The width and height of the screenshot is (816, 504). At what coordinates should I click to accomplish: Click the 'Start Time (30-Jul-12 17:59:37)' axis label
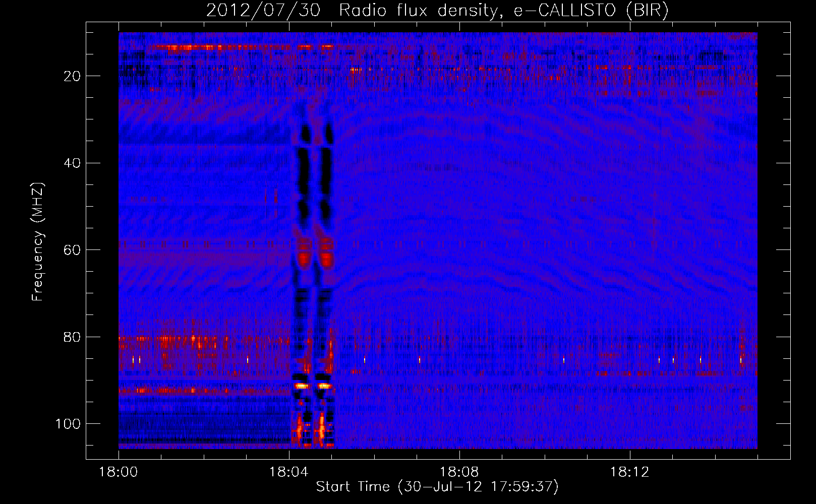[438, 487]
